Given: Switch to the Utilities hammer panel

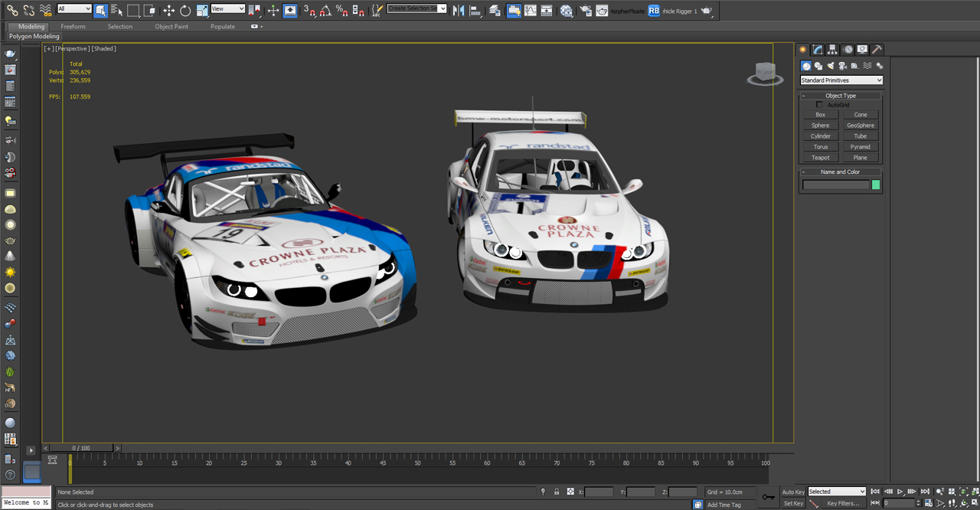Looking at the screenshot, I should point(877,50).
